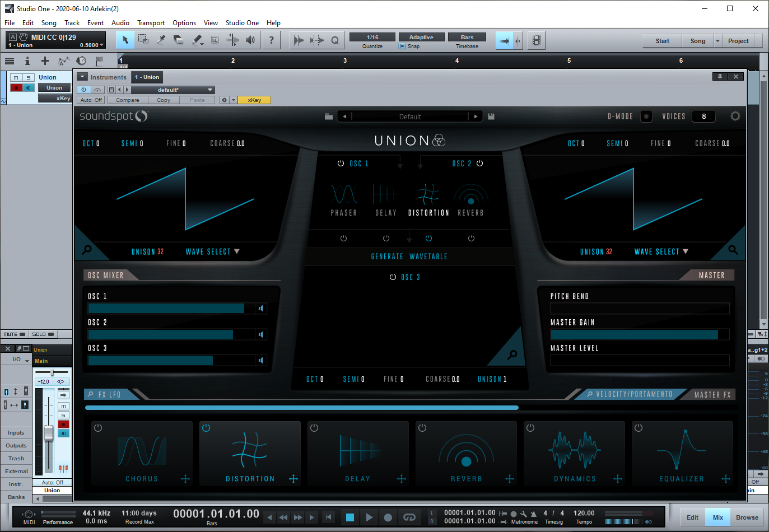Open the track inspector info icon
This screenshot has width=769, height=532.
[27, 60]
